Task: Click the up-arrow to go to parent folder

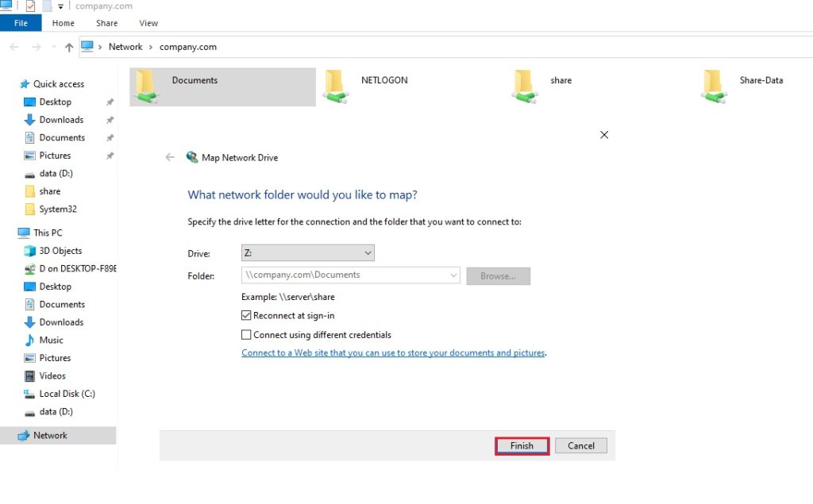Action: 69,46
